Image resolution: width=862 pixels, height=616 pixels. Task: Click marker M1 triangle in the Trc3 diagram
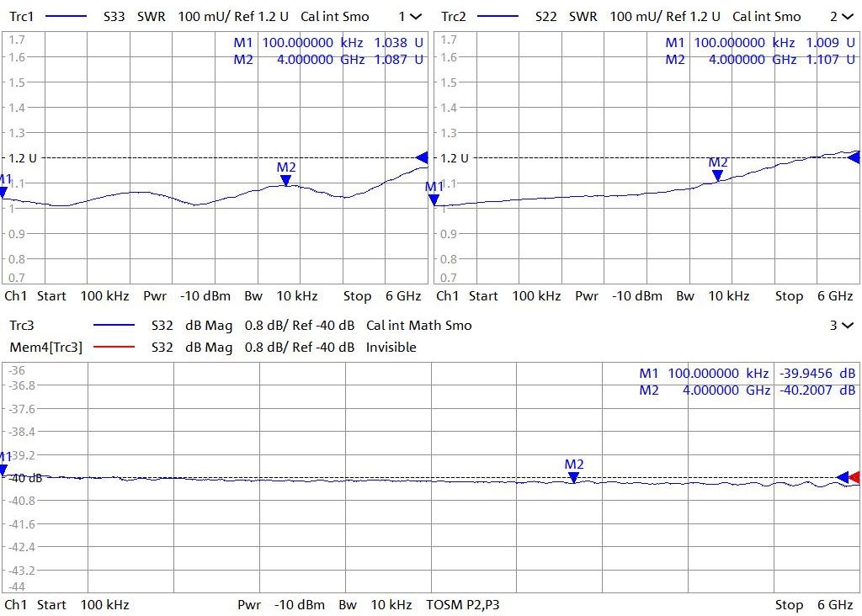coord(3,470)
